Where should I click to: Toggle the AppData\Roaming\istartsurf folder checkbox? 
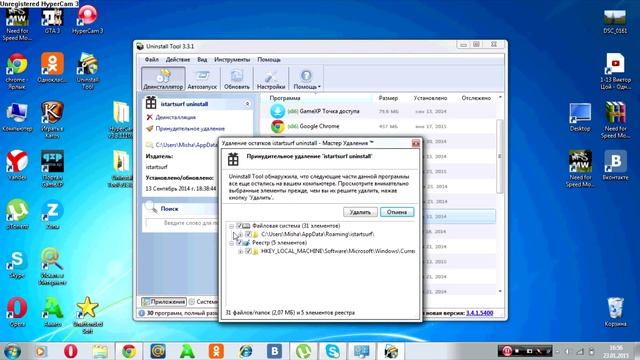tap(248, 234)
